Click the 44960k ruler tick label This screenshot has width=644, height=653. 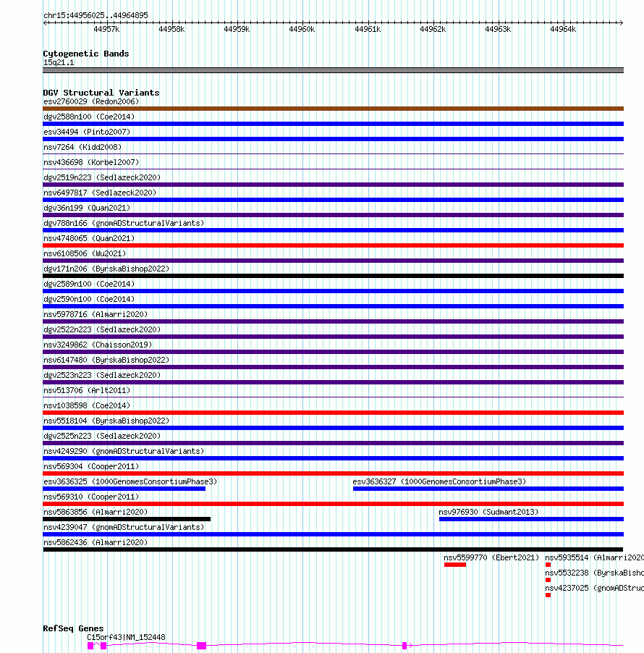(x=302, y=29)
